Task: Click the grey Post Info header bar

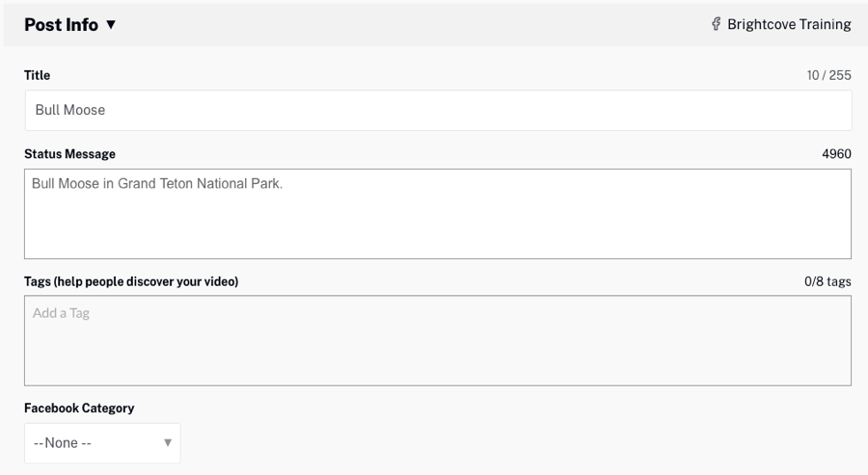Action: tap(434, 25)
